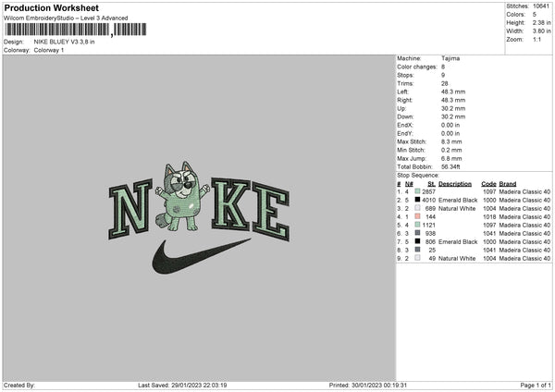
Task: Click the Page 1 of 1 indicator
Action: click(x=536, y=386)
